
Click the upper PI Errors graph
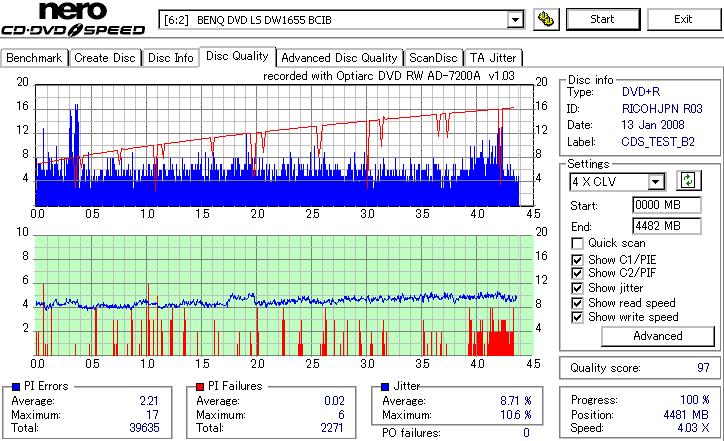click(284, 145)
